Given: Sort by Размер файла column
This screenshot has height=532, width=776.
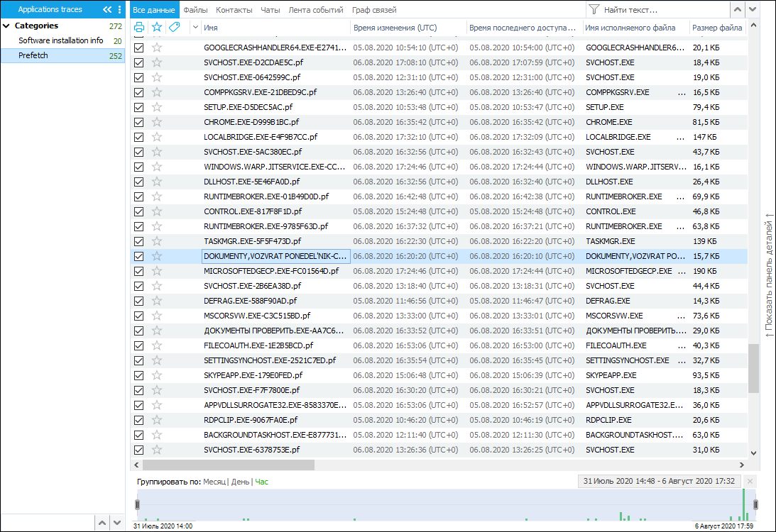Looking at the screenshot, I should pos(717,28).
